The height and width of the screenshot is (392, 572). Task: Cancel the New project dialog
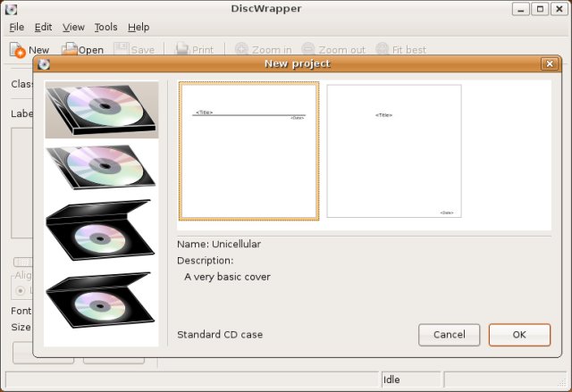[x=449, y=335]
